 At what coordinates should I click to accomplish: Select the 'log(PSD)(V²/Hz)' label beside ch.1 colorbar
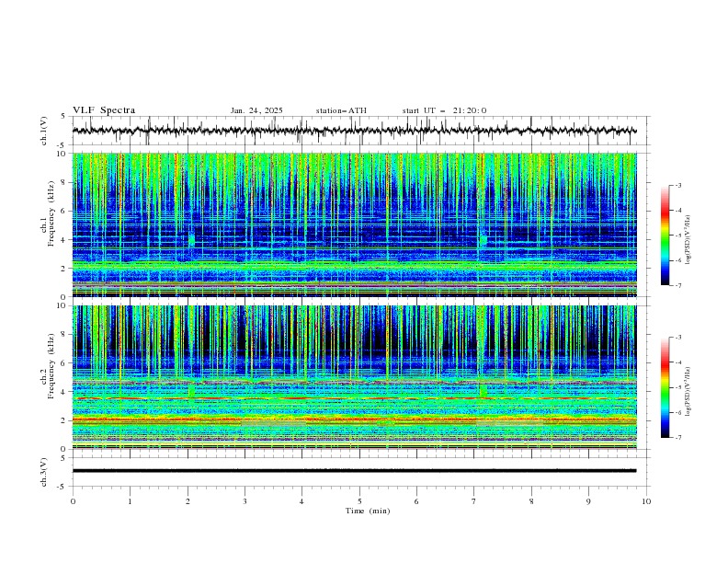pyautogui.click(x=688, y=240)
